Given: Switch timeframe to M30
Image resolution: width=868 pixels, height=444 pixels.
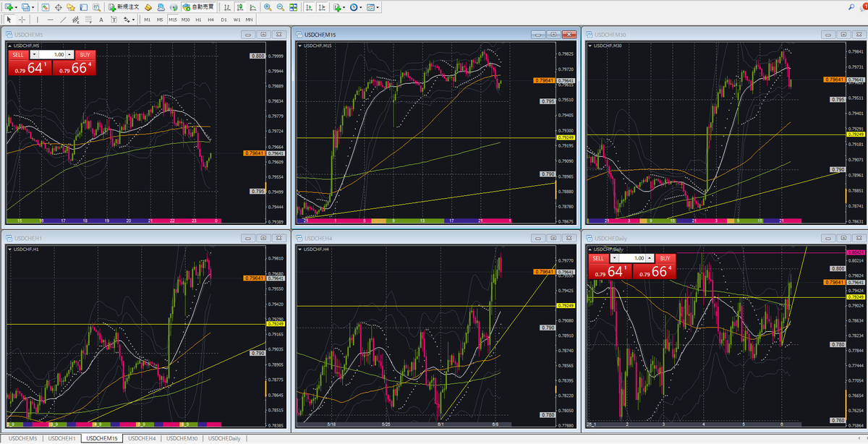Looking at the screenshot, I should (186, 20).
